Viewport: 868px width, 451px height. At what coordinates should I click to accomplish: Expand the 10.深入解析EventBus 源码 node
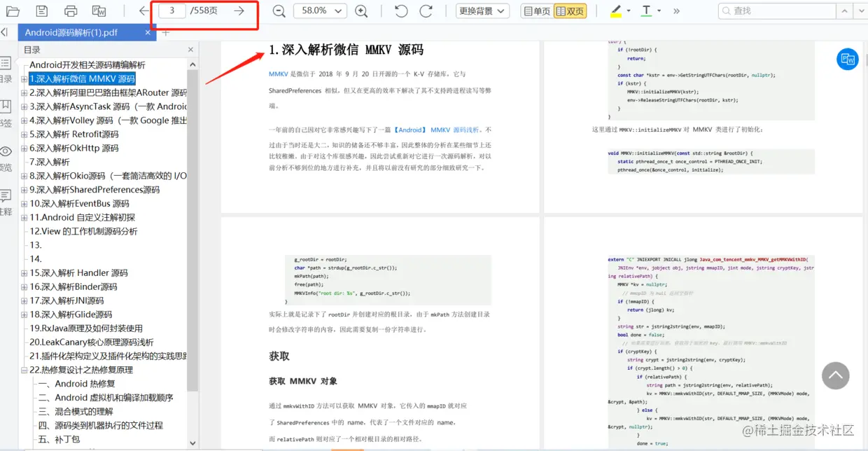click(24, 204)
